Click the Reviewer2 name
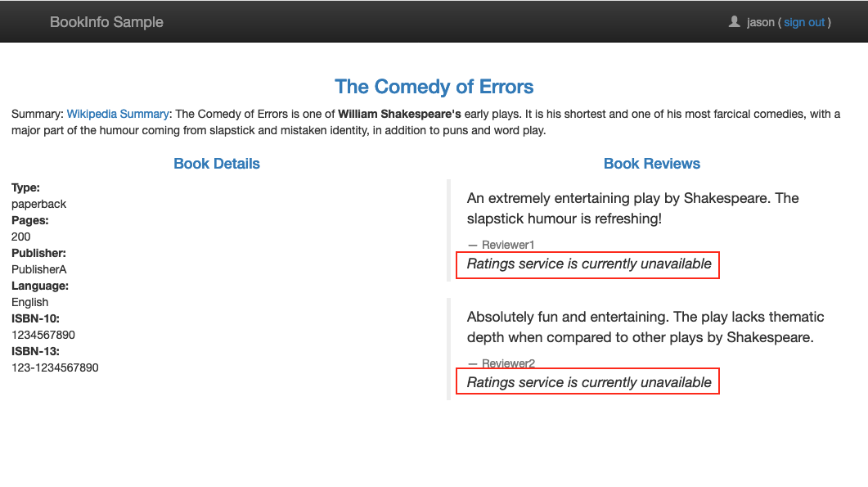868x487 pixels. [507, 363]
